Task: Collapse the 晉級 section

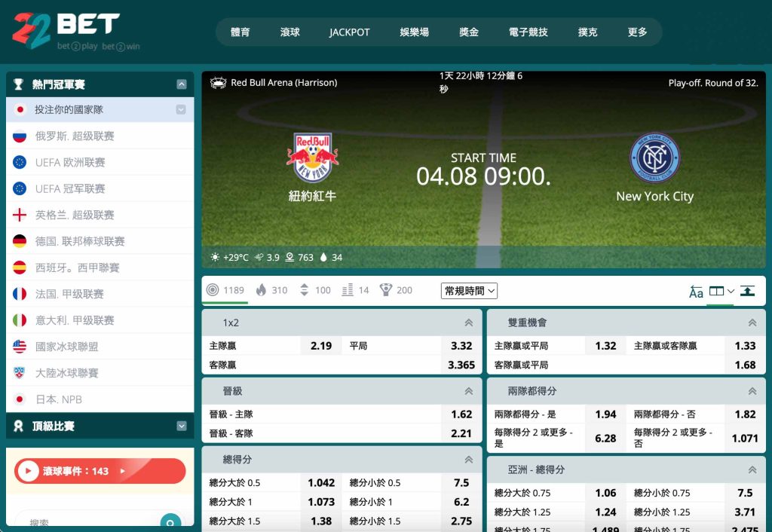Action: click(x=469, y=391)
